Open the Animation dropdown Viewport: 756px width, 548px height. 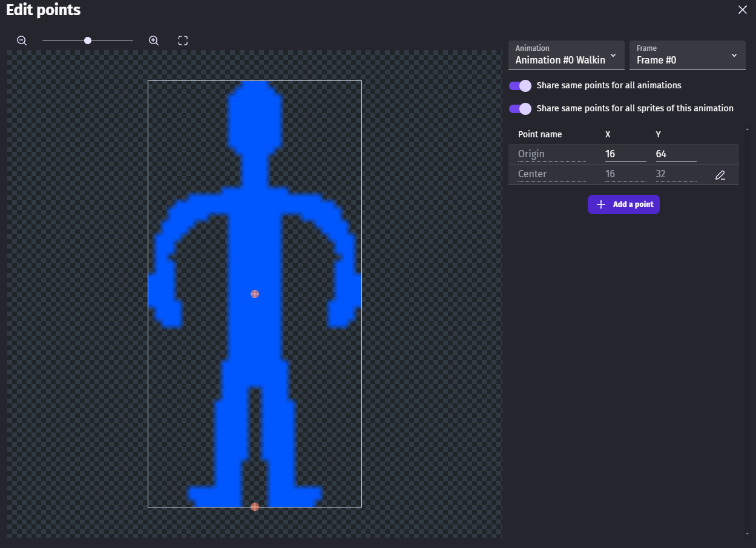point(566,55)
